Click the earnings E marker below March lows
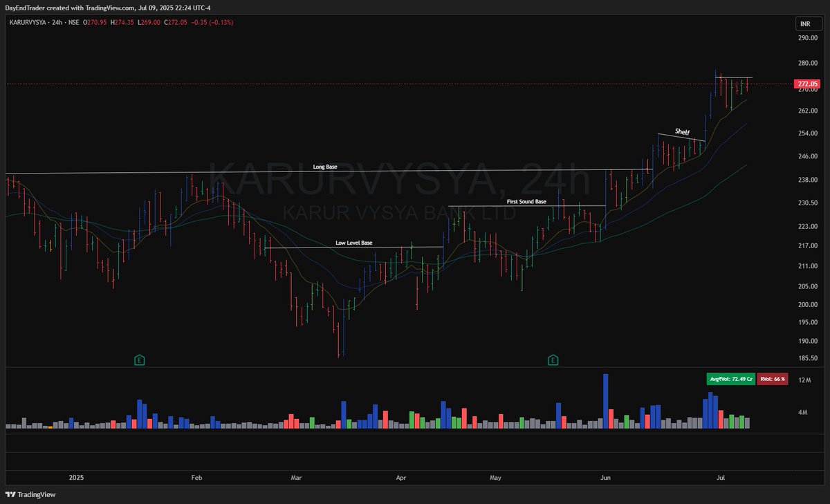This screenshot has height=504, width=830. point(139,360)
